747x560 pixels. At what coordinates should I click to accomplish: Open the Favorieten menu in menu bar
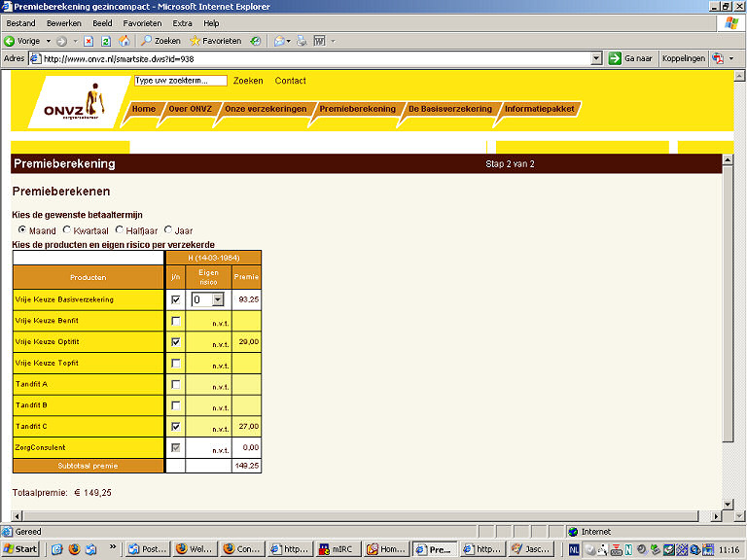142,23
